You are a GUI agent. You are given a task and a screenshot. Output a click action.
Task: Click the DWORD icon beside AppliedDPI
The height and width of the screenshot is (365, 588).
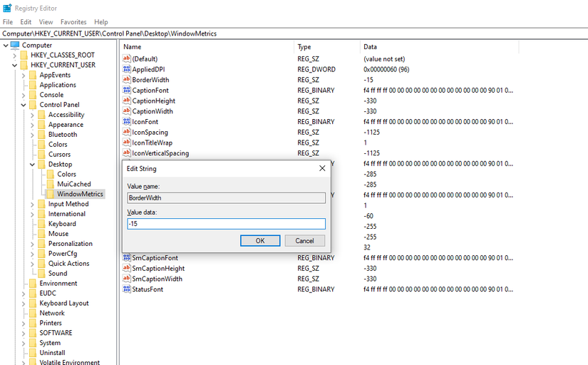[x=127, y=69]
